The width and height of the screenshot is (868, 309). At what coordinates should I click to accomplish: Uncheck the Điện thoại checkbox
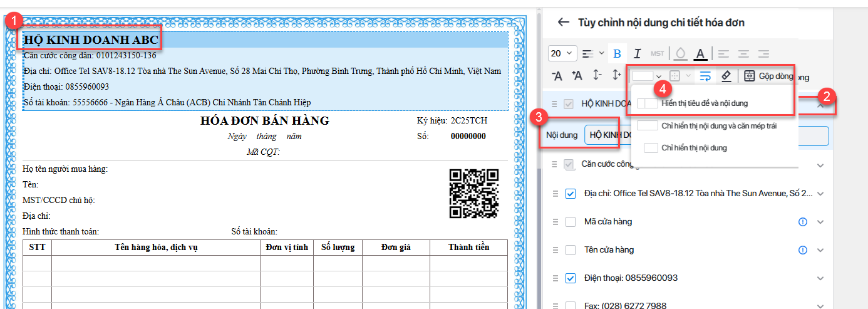pos(571,278)
